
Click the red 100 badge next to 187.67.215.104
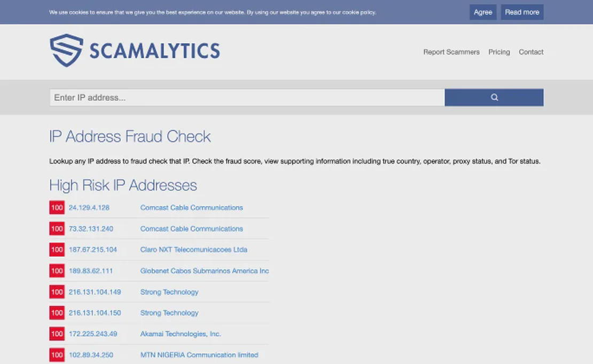[57, 250]
